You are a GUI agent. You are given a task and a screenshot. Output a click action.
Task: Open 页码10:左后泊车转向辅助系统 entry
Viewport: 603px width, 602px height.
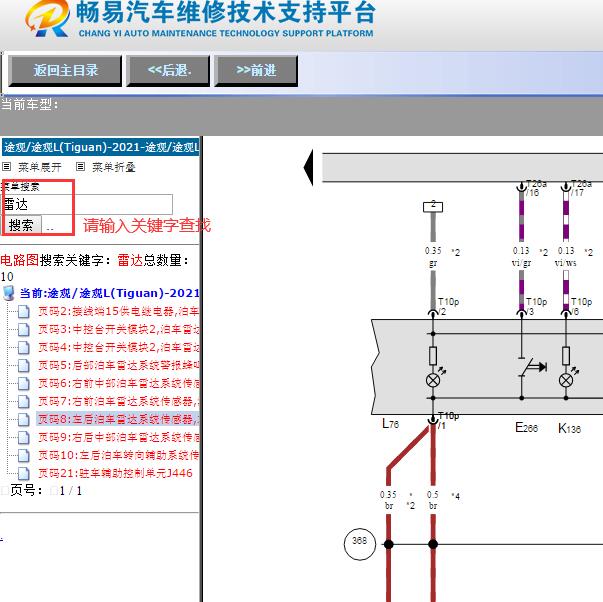(118, 455)
